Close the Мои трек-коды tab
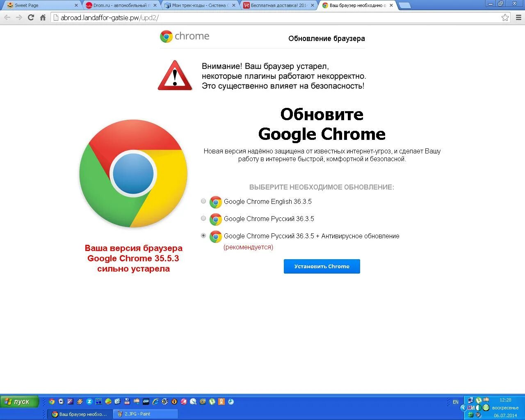Viewport: 525px width, 420px height. click(x=234, y=5)
